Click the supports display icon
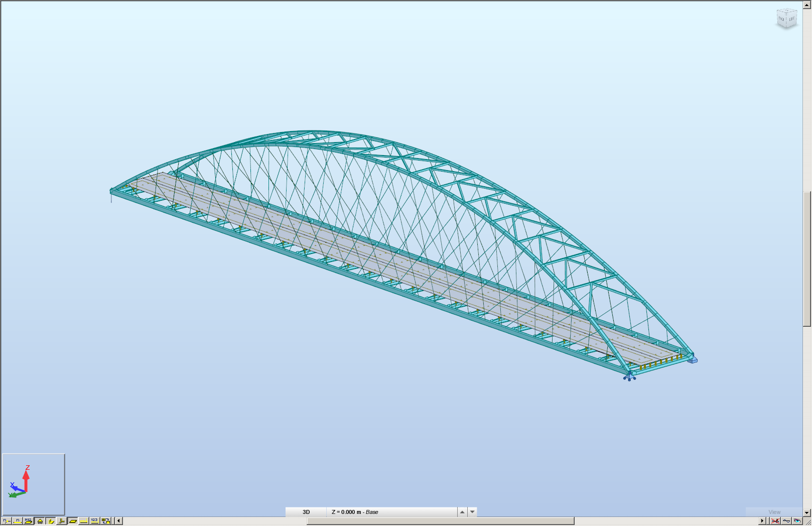Image resolution: width=812 pixels, height=526 pixels. (40, 521)
